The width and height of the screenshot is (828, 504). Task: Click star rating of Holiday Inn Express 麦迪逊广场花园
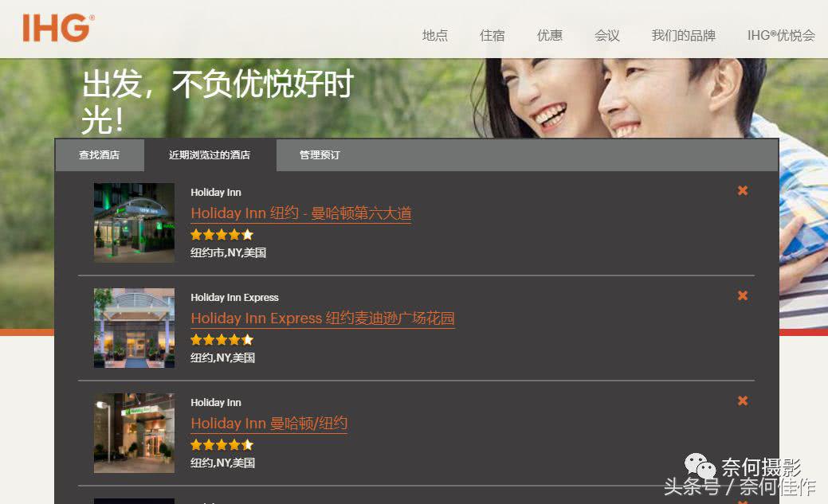pyautogui.click(x=222, y=339)
